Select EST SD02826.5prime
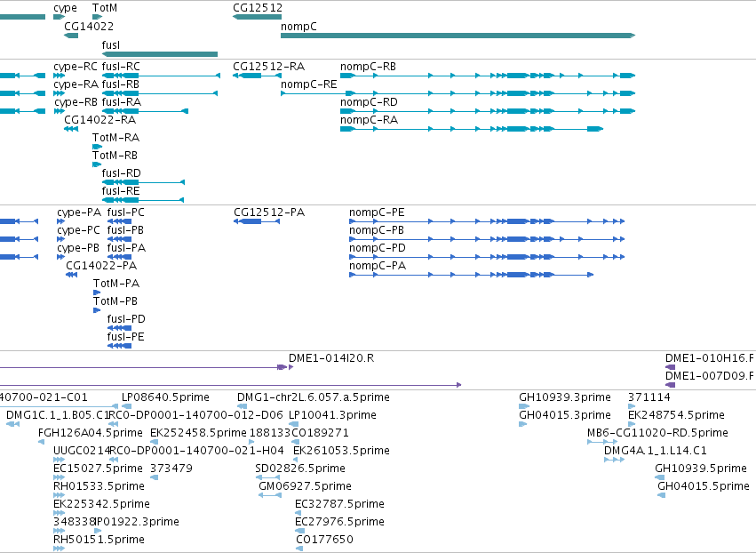This screenshot has height=553, width=756. point(267,477)
